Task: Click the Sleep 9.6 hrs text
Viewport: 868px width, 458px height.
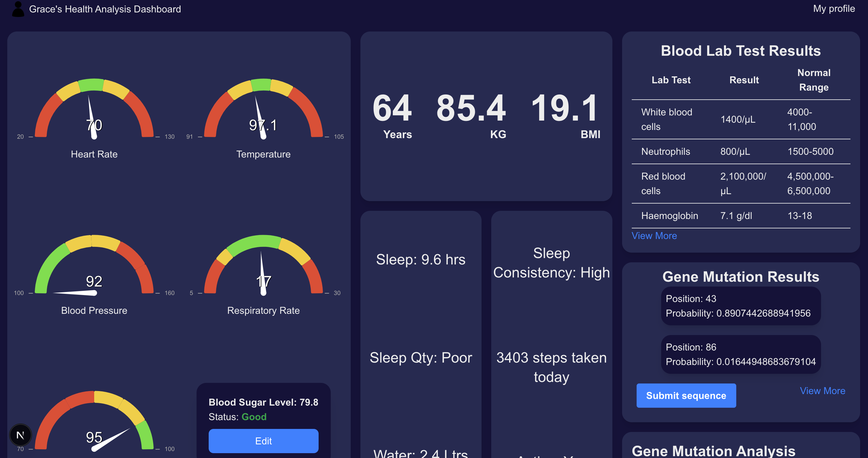Action: tap(420, 260)
